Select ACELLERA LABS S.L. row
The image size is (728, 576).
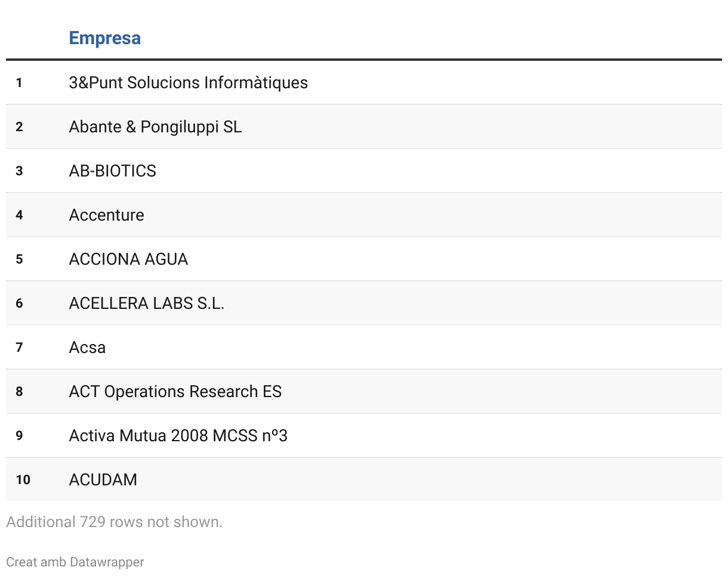tap(364, 303)
